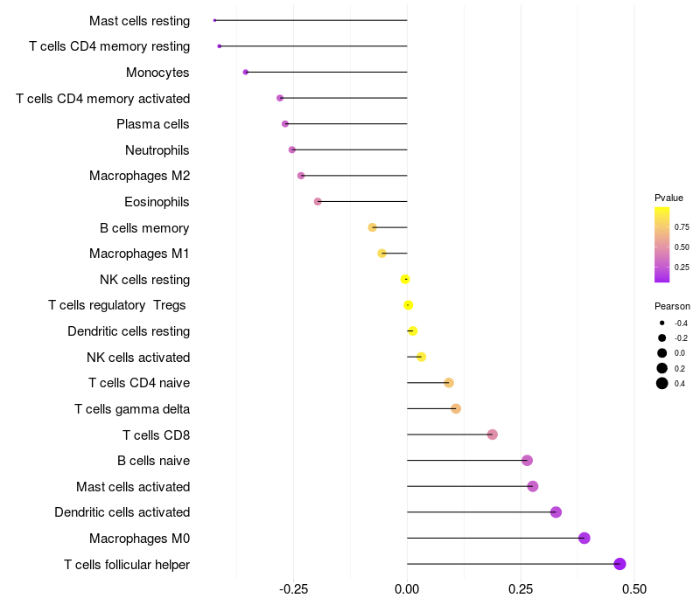
Task: Select the Mast cells resting label
Action: [x=139, y=21]
